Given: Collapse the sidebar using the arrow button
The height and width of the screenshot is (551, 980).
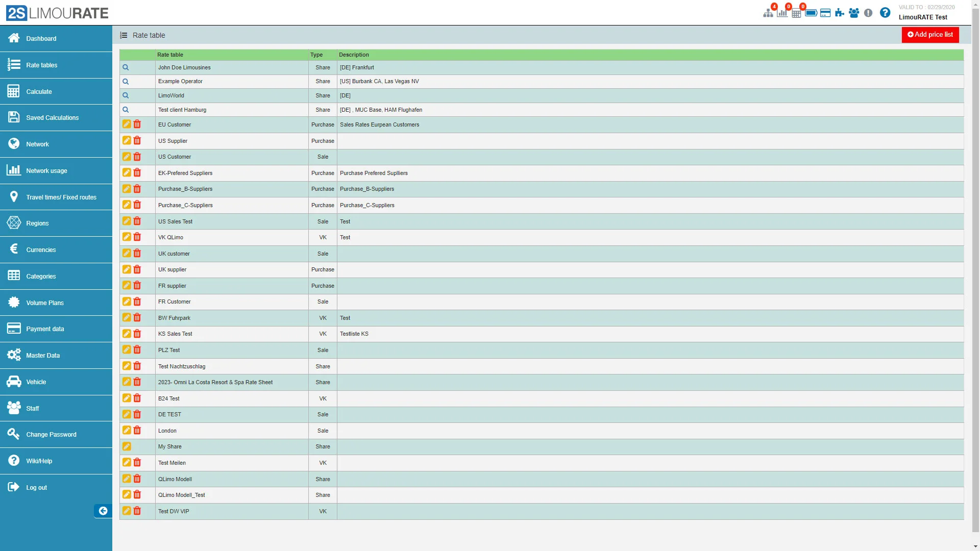Looking at the screenshot, I should pyautogui.click(x=103, y=511).
